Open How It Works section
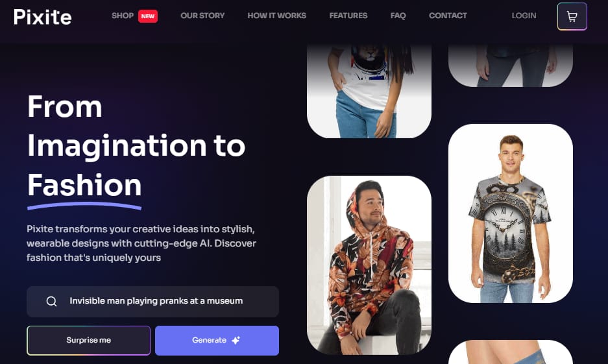Image resolution: width=608 pixels, height=364 pixels. (x=277, y=16)
